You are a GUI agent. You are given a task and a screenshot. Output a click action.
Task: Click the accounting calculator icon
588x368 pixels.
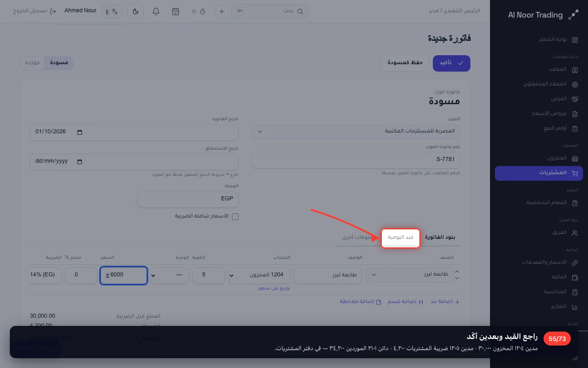pyautogui.click(x=575, y=292)
